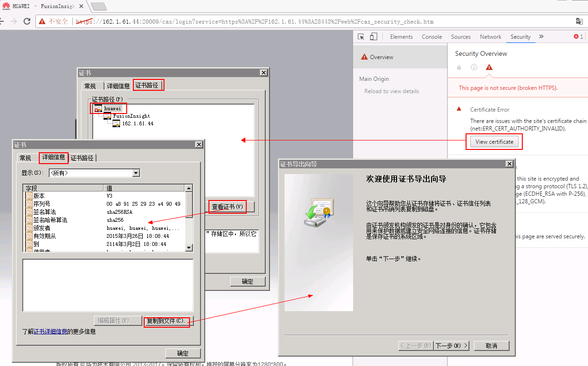Click the red error count badge in DevTools

point(579,36)
